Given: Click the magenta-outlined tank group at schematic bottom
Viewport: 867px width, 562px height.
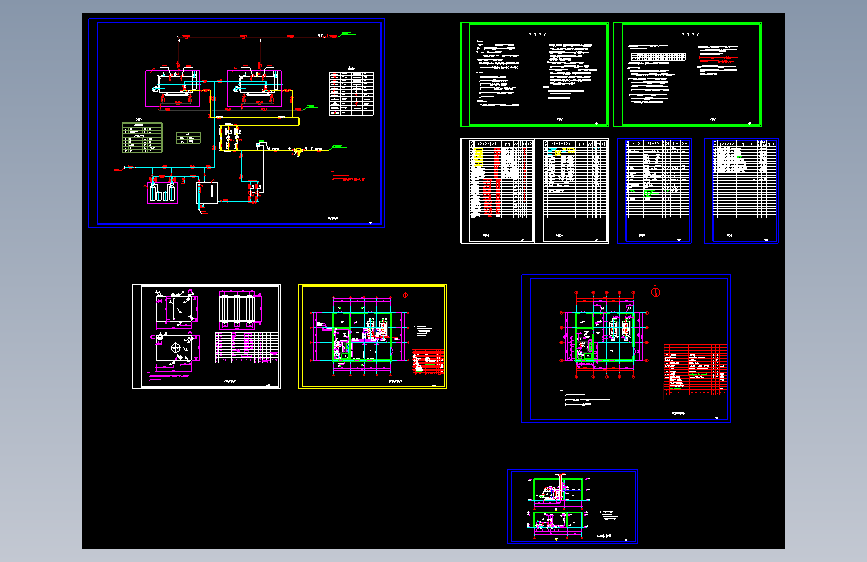Looking at the screenshot, I should click(163, 191).
